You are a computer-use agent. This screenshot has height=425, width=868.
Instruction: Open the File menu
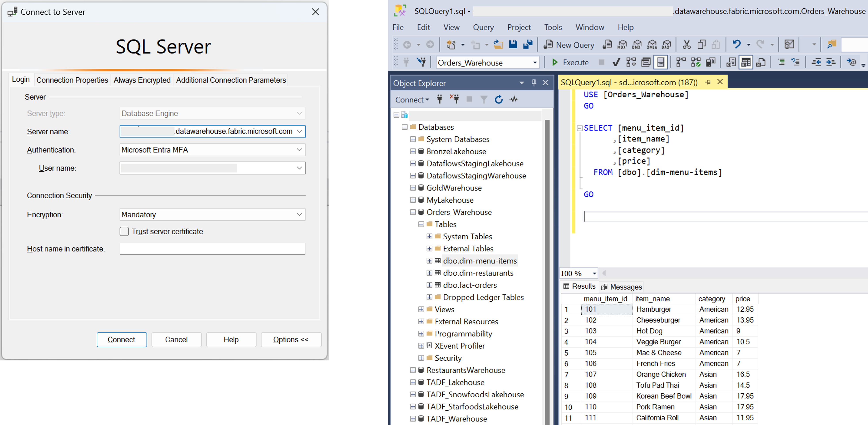(398, 27)
